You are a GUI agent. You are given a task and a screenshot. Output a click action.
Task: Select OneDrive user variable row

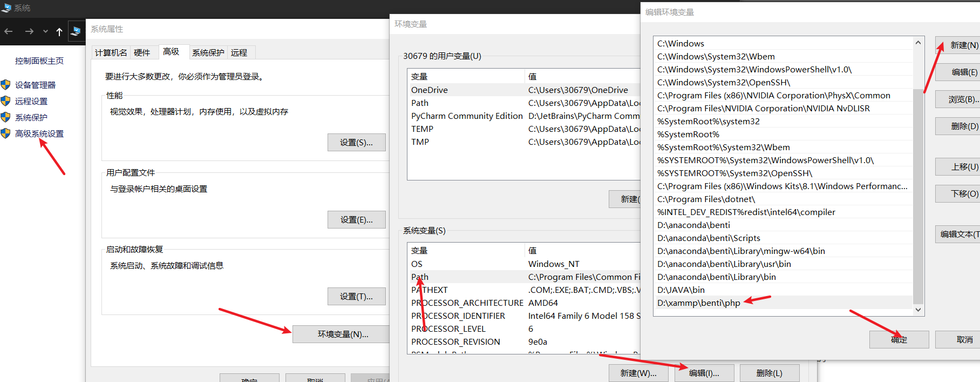point(523,90)
